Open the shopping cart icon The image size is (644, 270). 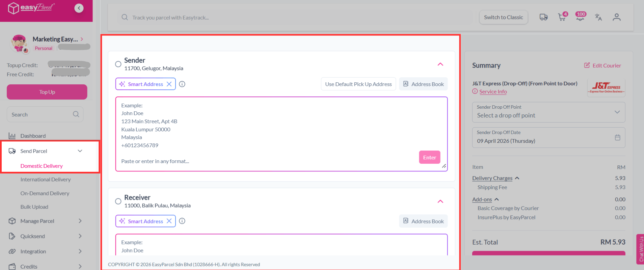[x=562, y=17]
